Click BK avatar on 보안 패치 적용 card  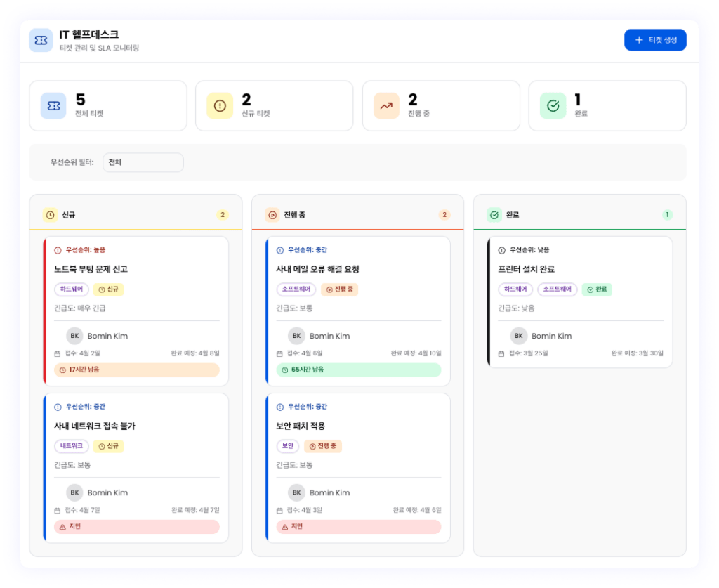pos(296,492)
